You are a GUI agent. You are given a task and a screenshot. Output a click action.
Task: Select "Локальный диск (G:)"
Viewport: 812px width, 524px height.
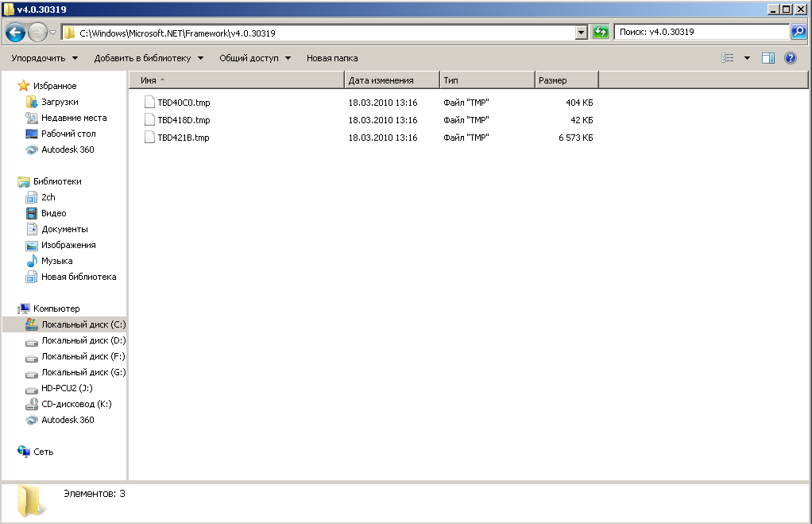(x=83, y=373)
